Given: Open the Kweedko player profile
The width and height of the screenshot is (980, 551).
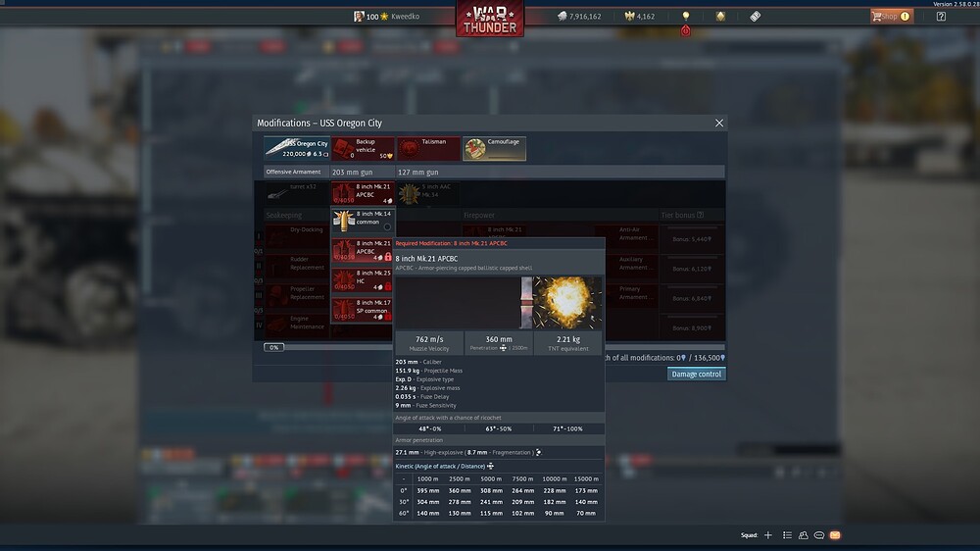Looking at the screenshot, I should 386,17.
